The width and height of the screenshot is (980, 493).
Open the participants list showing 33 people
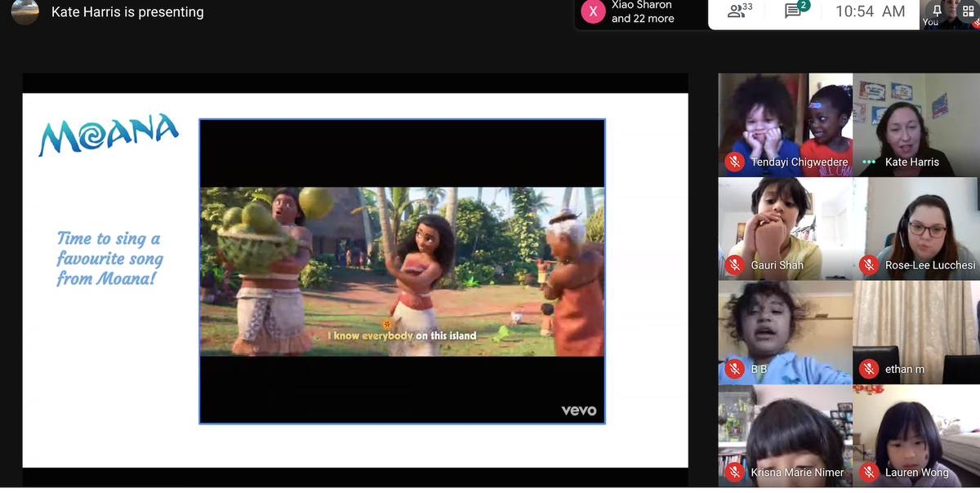pyautogui.click(x=740, y=11)
